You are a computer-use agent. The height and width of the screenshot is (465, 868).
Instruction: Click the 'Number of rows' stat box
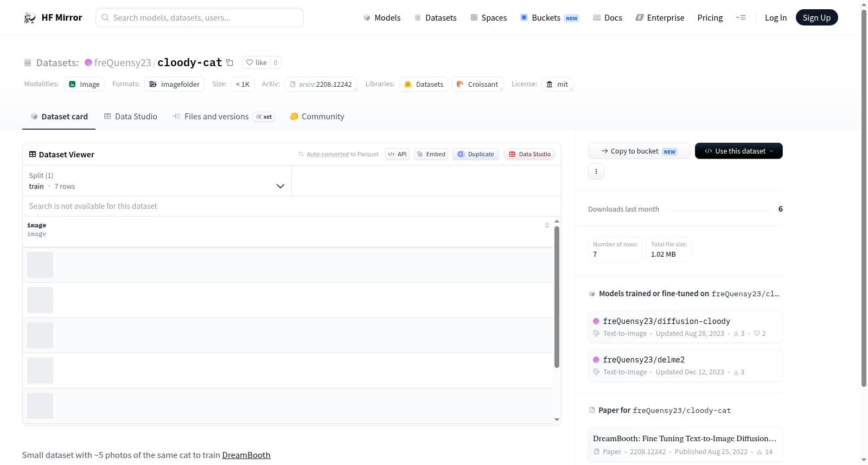coord(616,250)
